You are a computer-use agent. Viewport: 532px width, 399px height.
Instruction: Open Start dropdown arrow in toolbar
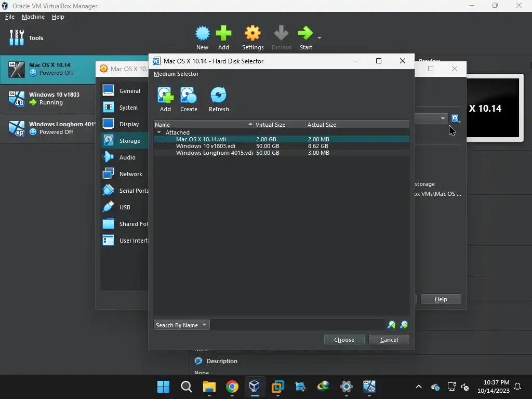click(320, 37)
